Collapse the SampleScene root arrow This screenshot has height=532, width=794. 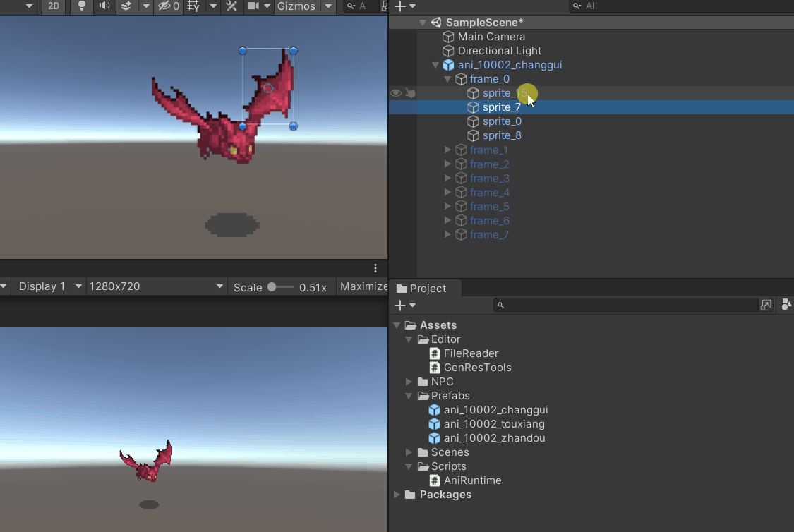click(422, 23)
